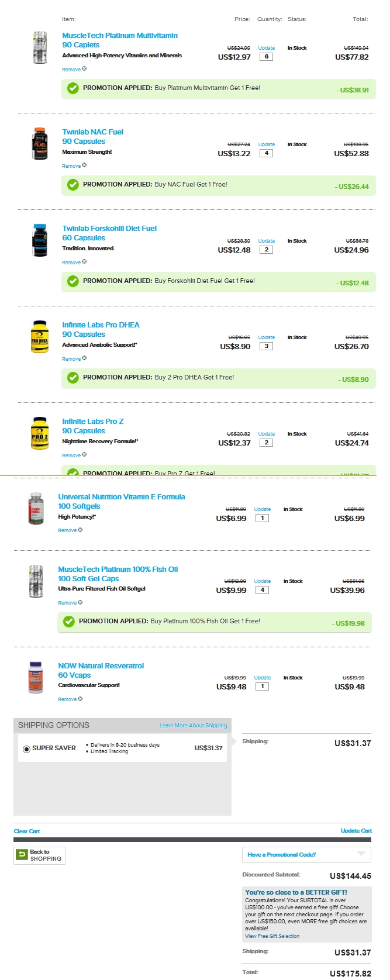Click remove X icon for Platinum Fish Oil
Image resolution: width=390 pixels, height=980 pixels.
pyautogui.click(x=80, y=602)
